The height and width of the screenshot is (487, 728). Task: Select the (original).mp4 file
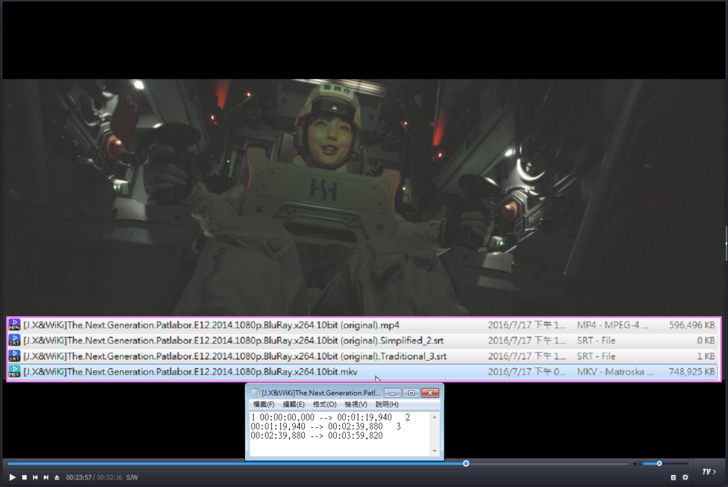(x=212, y=325)
